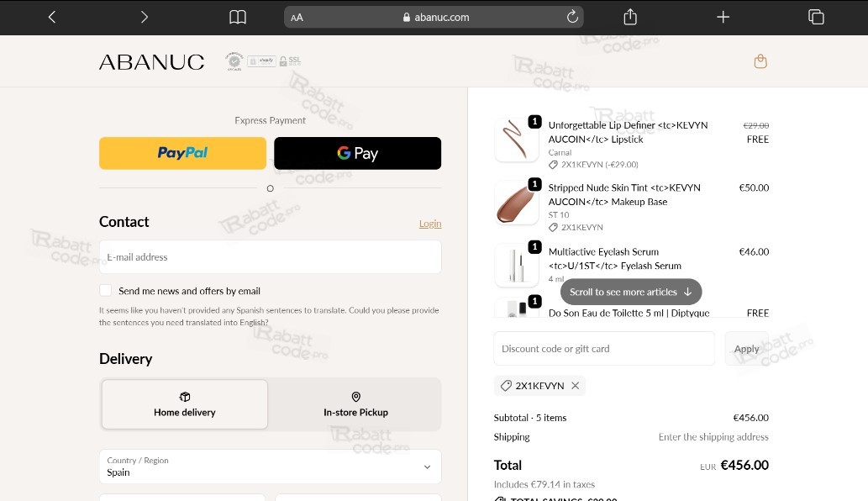Click the Unforgettable Lip Definer thumbnail
The width and height of the screenshot is (868, 501).
[x=517, y=140]
